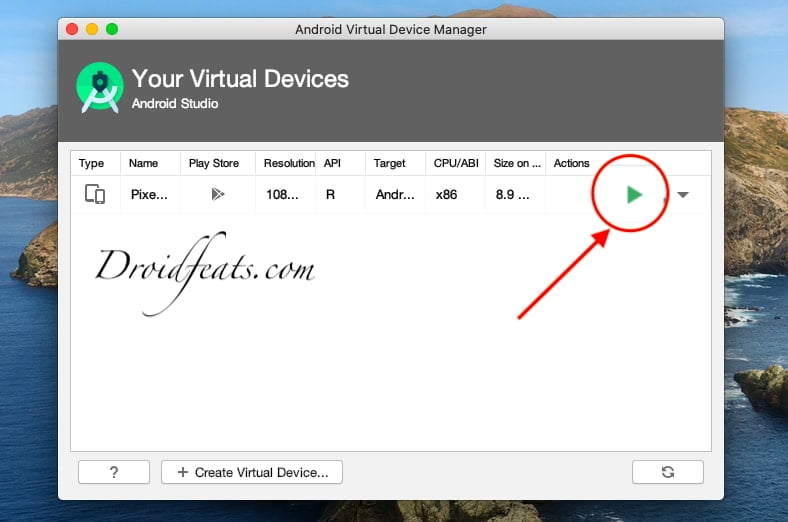Launch the emulator with green play button
788x522 pixels.
(633, 195)
